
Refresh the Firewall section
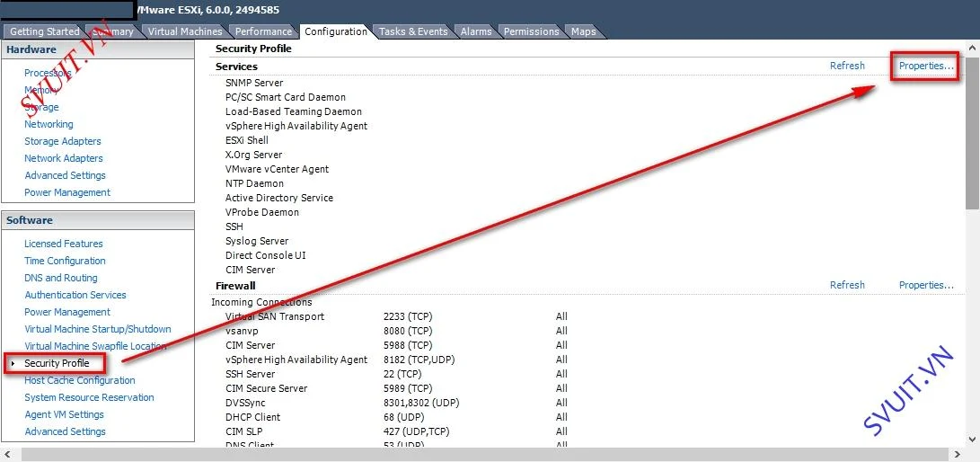click(x=847, y=285)
